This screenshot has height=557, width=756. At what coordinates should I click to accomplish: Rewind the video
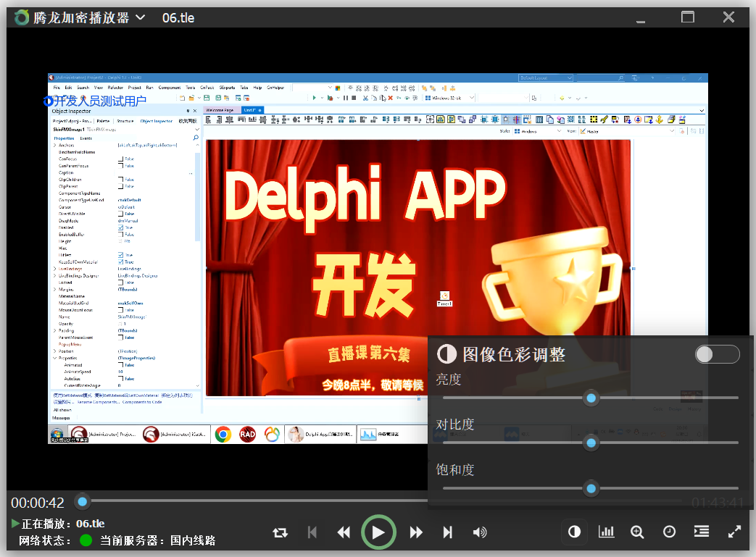tap(344, 532)
